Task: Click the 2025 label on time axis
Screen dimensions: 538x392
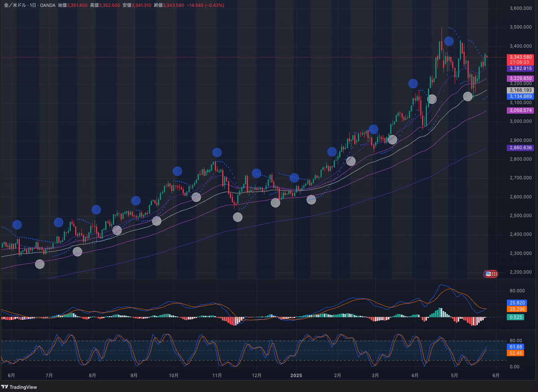Action: point(296,375)
